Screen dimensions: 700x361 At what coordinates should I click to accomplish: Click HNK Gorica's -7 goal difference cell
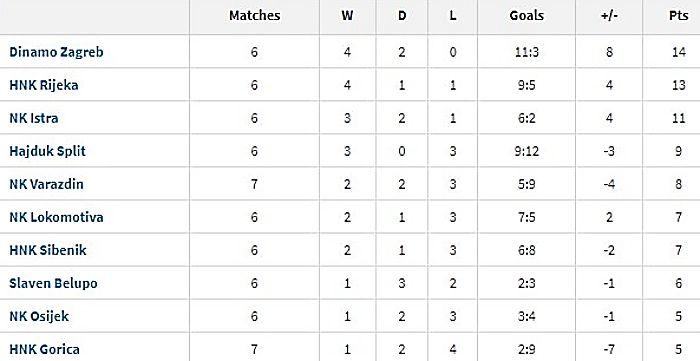[609, 349]
